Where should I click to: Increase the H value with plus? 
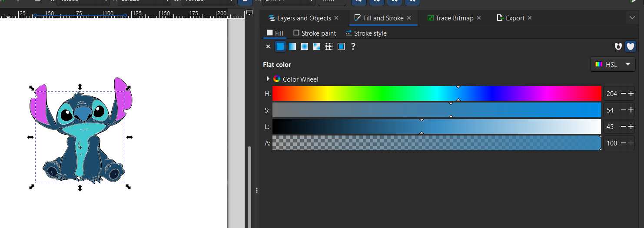tap(631, 93)
